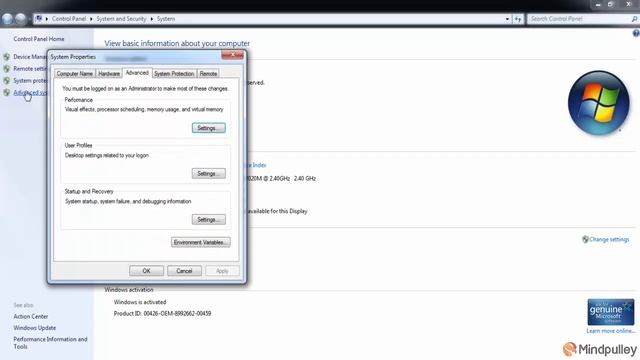Expand arrow after System and Security breadcrumb
The height and width of the screenshot is (360, 640).
(x=151, y=19)
